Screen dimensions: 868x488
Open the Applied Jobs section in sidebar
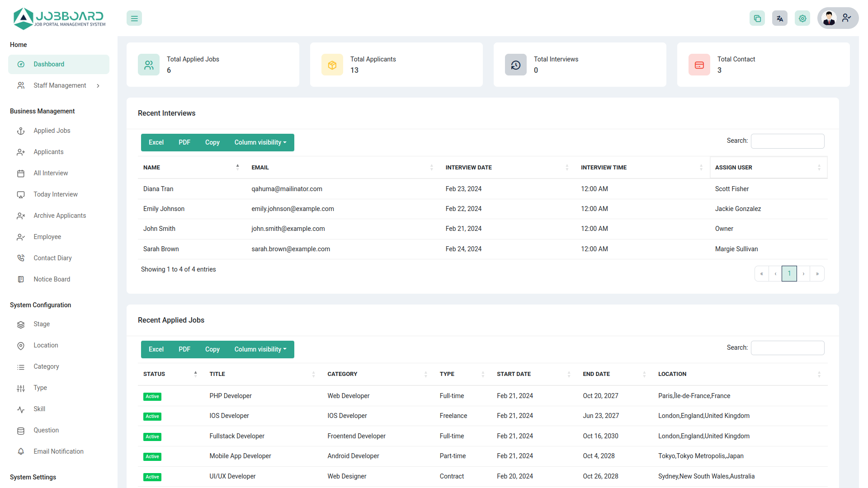52,131
